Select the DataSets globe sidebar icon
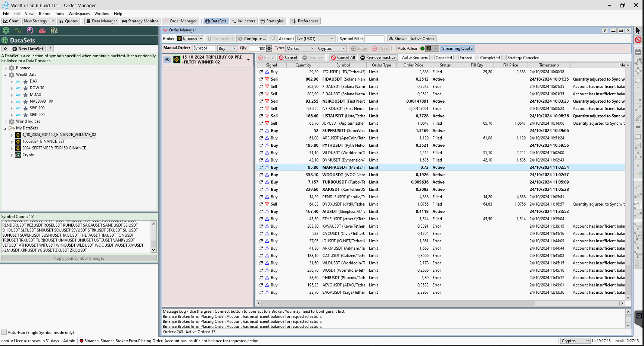The image size is (644, 346). (6, 31)
